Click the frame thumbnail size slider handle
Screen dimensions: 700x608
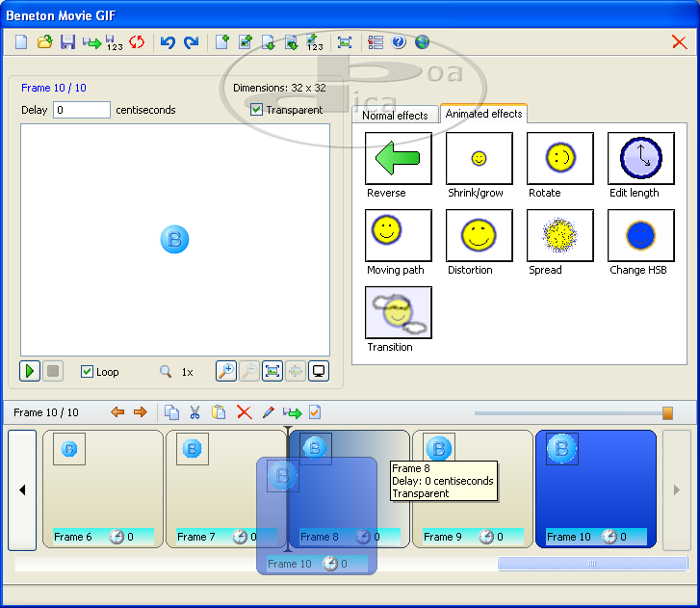click(667, 412)
